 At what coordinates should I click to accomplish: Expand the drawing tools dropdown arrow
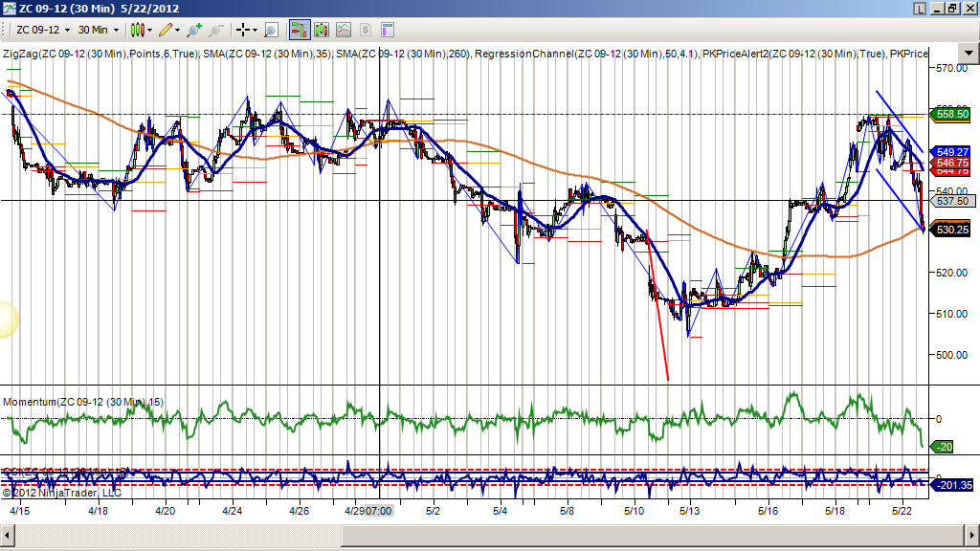(x=177, y=30)
